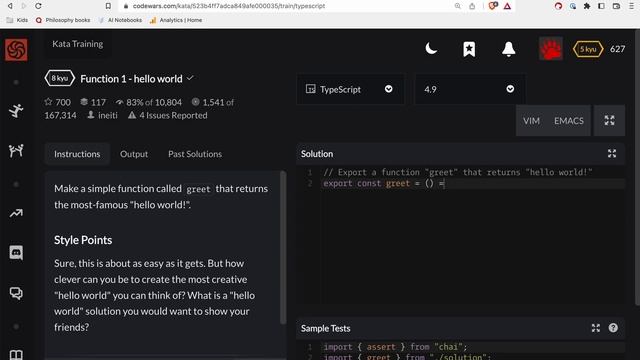Click the Style Points heading
640x360 pixels.
tap(83, 240)
